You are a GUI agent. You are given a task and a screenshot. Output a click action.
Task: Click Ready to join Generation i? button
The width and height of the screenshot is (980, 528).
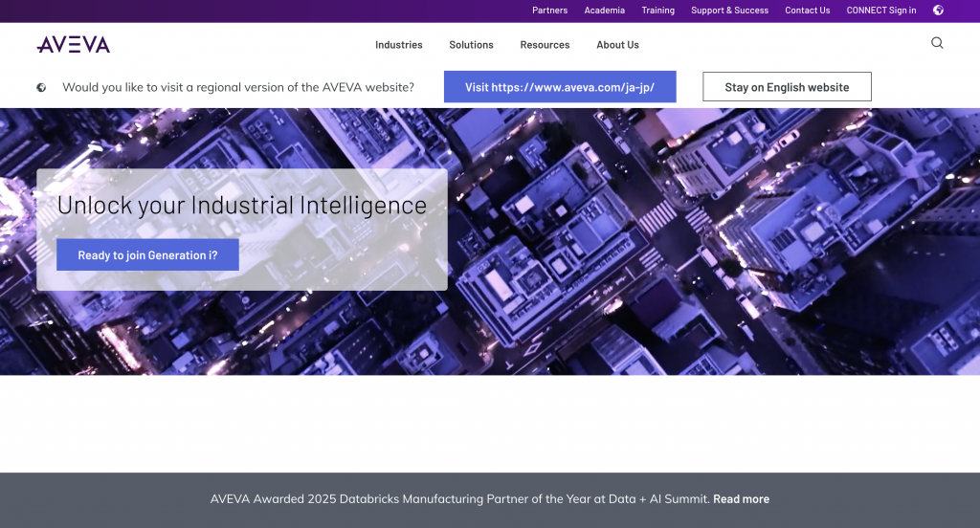point(147,255)
